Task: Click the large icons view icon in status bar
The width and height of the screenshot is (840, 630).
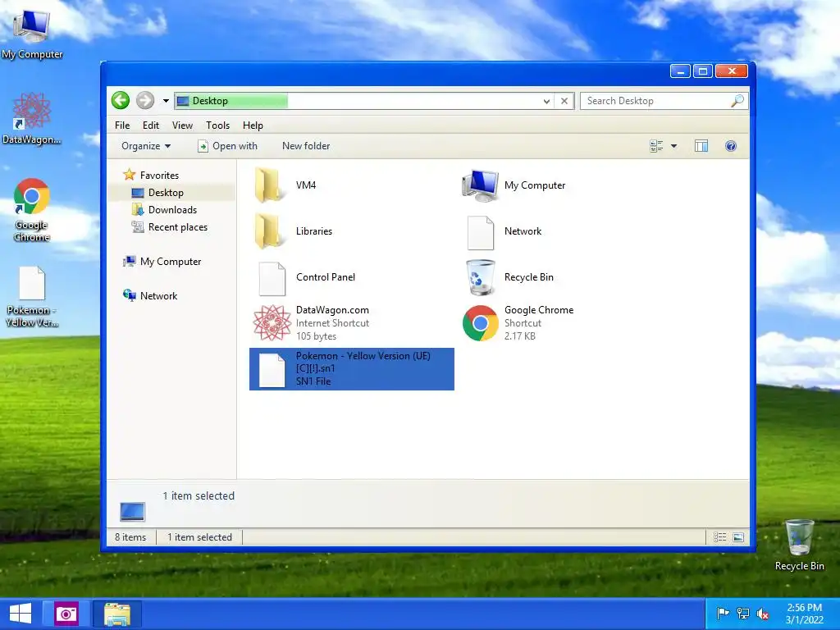Action: pos(738,537)
